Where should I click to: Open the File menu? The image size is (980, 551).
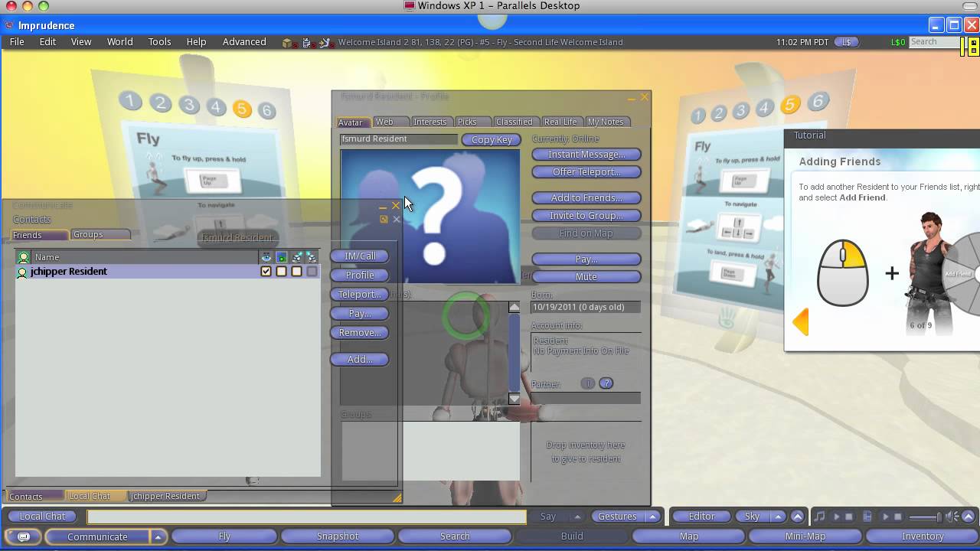(x=17, y=42)
